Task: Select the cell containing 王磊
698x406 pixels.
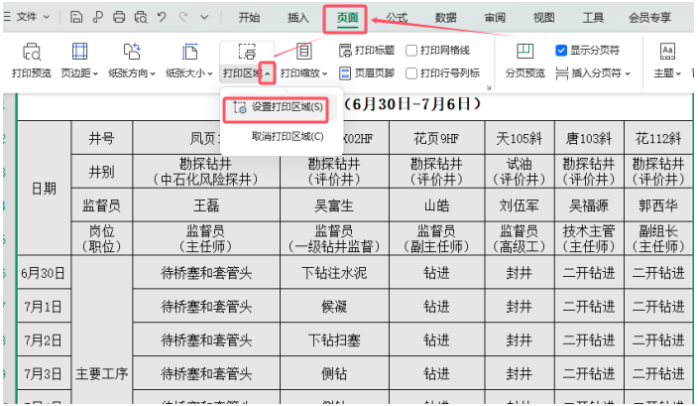Action: click(206, 205)
